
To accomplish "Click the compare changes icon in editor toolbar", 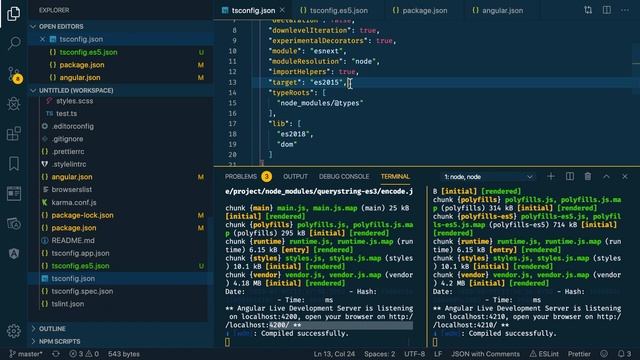I will click(x=588, y=10).
